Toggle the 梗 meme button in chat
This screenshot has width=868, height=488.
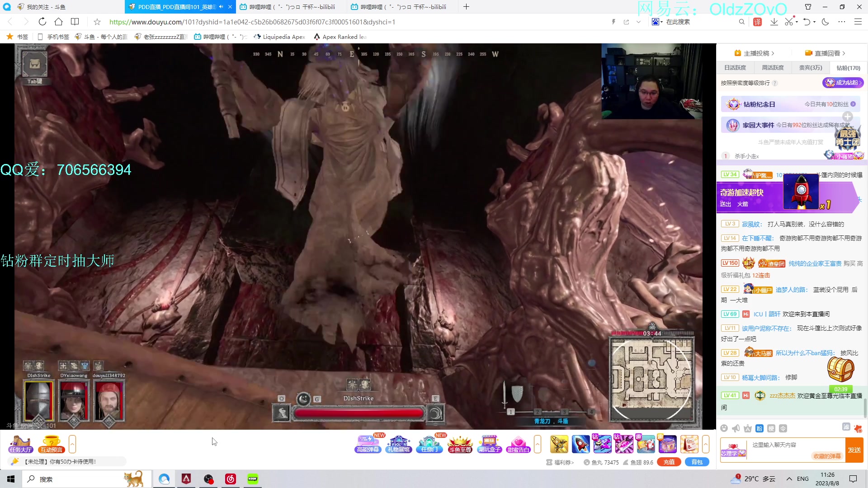click(771, 428)
